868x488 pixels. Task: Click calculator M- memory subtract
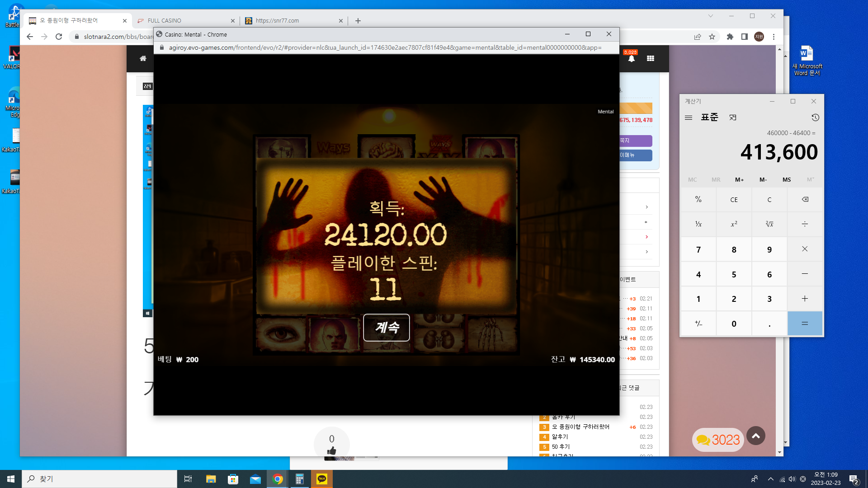click(763, 180)
